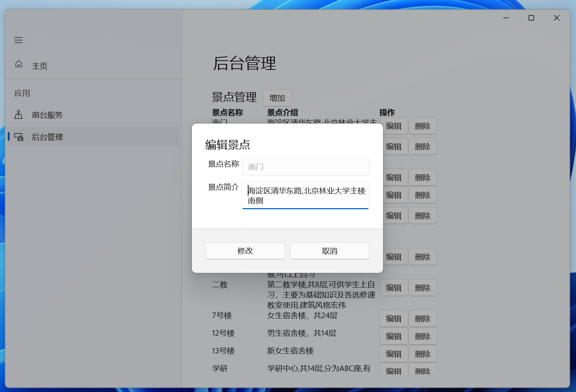Select the 学研 name cell
The image size is (576, 392).
click(220, 368)
